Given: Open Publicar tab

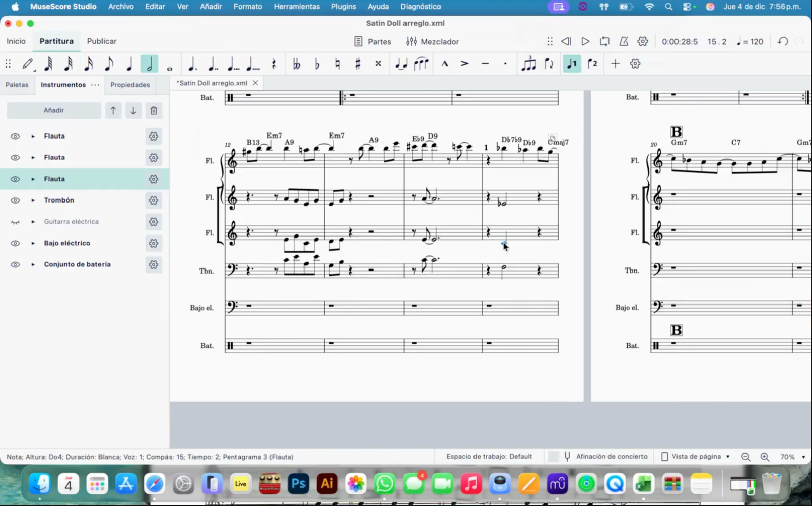Looking at the screenshot, I should click(101, 41).
